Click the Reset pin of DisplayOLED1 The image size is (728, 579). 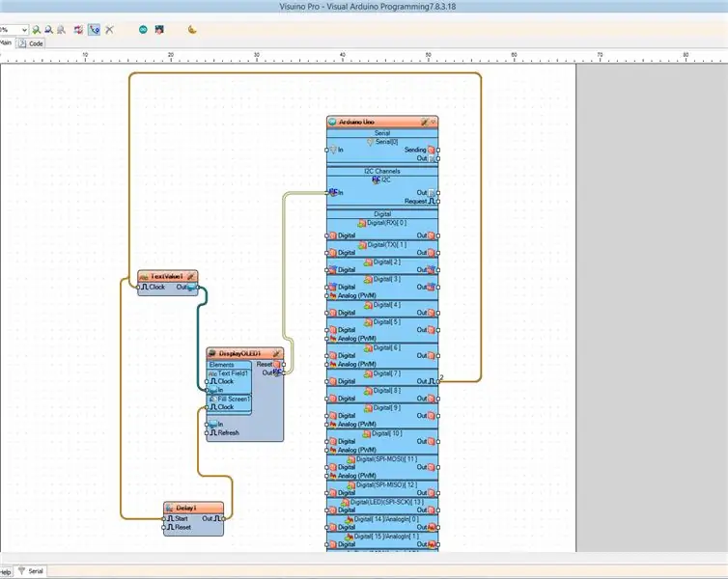click(284, 364)
